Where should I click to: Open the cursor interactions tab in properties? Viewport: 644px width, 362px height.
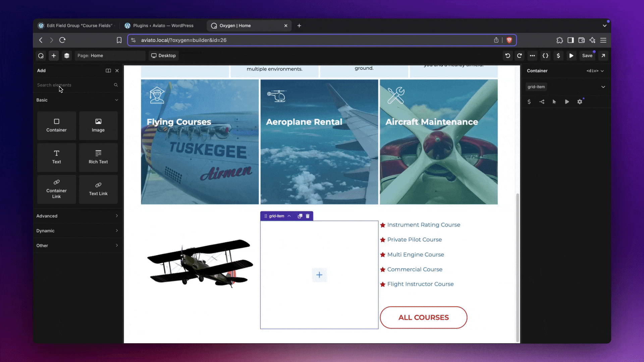pyautogui.click(x=554, y=102)
